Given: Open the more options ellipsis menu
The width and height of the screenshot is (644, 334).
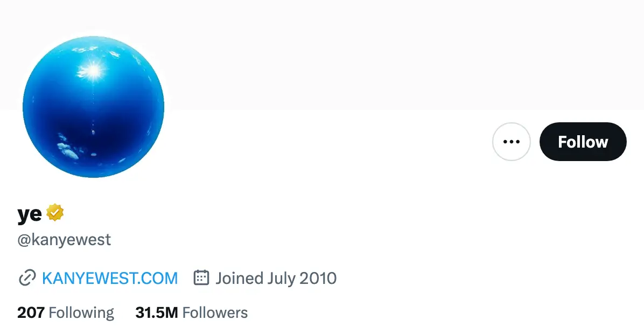Looking at the screenshot, I should point(512,141).
